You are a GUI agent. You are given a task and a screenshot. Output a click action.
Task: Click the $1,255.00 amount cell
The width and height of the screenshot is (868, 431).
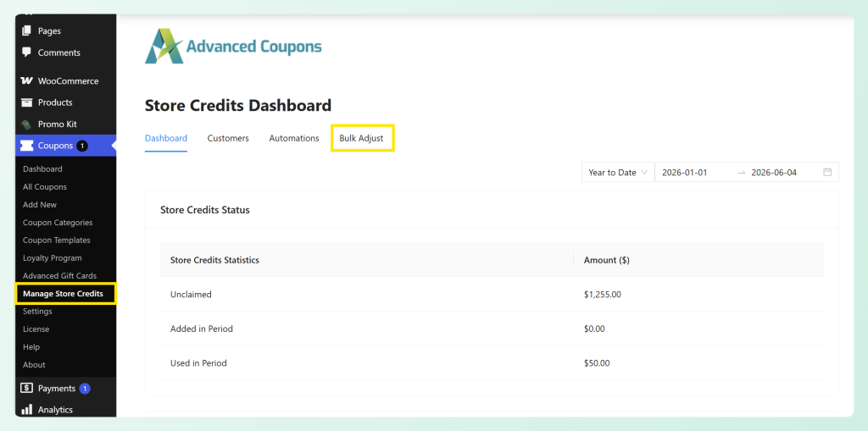[603, 295]
